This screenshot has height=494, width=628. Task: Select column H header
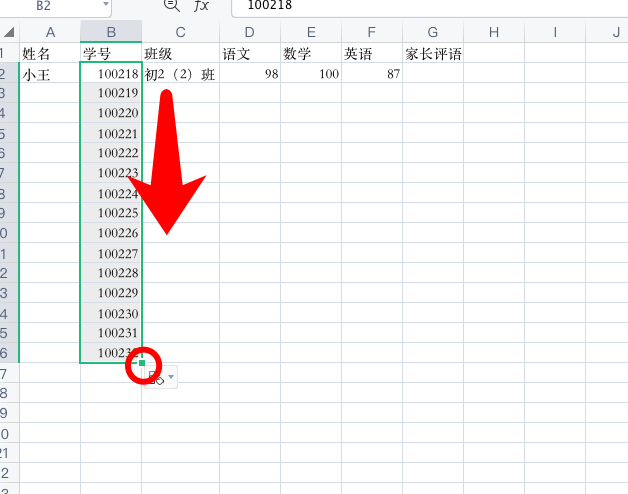pos(494,32)
